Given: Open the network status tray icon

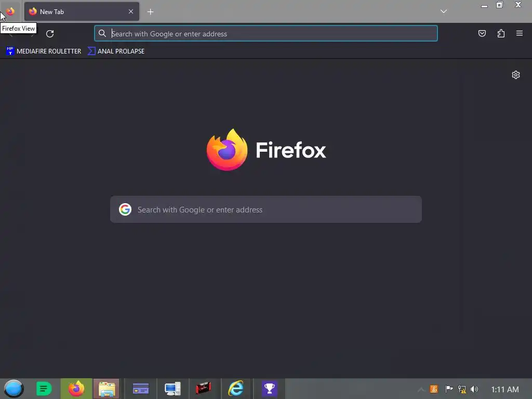Looking at the screenshot, I should click(x=462, y=389).
